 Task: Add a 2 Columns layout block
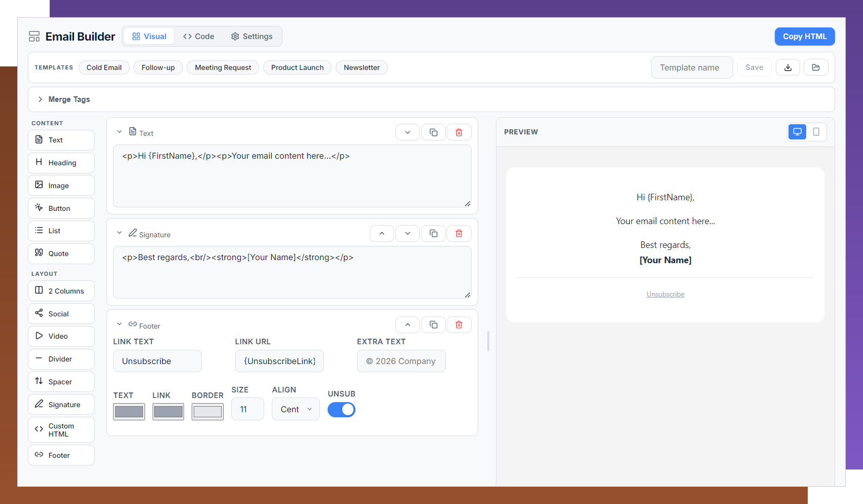[61, 291]
